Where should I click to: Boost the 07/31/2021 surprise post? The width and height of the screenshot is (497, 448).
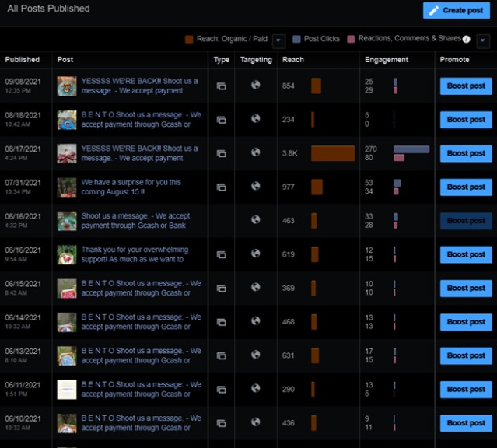coord(466,187)
